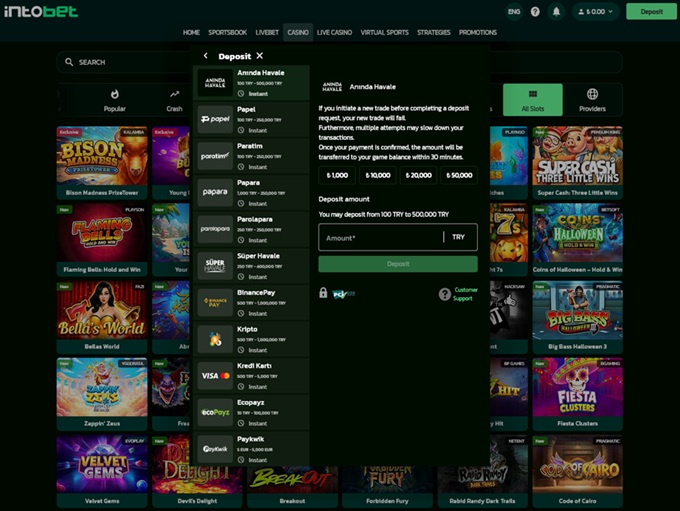Click the Amount input field
Screen dimensions: 680x511
(380, 237)
